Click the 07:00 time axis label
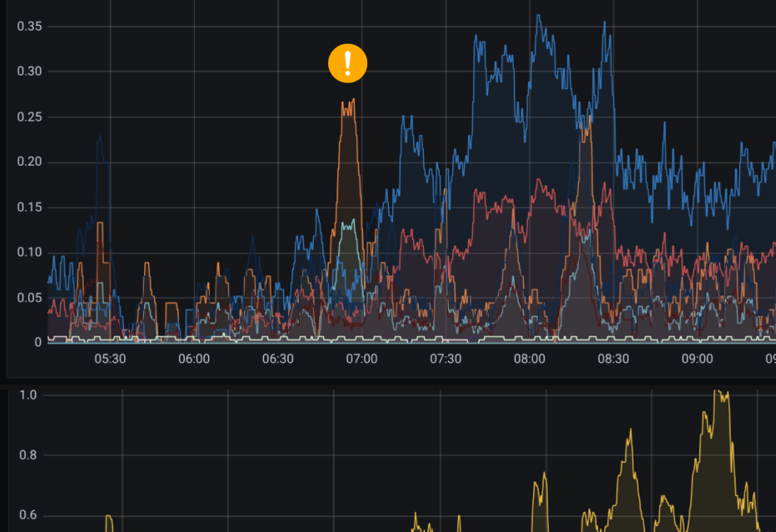The width and height of the screenshot is (776, 532). click(361, 359)
